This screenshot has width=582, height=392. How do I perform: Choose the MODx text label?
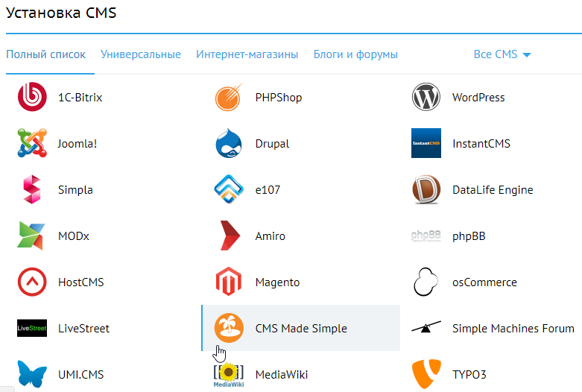[x=74, y=235]
